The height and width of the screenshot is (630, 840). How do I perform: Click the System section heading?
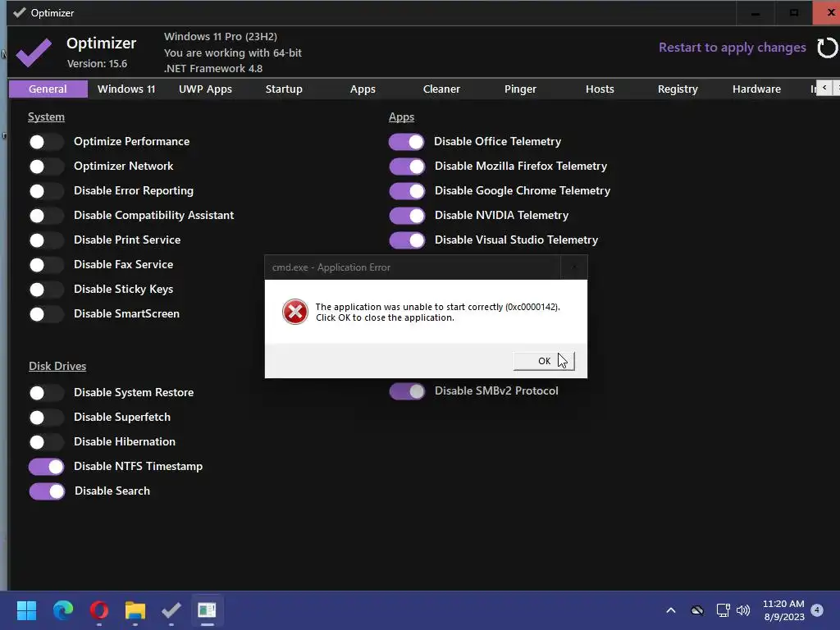coord(46,116)
